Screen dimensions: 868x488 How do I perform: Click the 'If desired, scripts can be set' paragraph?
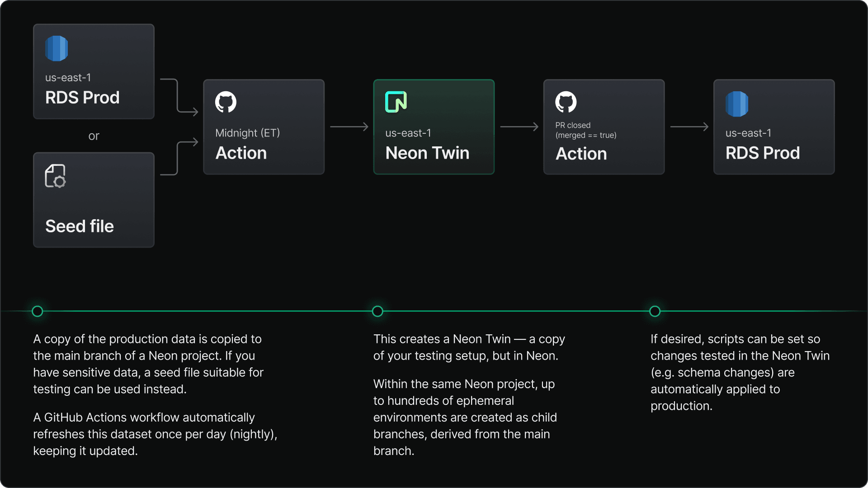pos(740,372)
